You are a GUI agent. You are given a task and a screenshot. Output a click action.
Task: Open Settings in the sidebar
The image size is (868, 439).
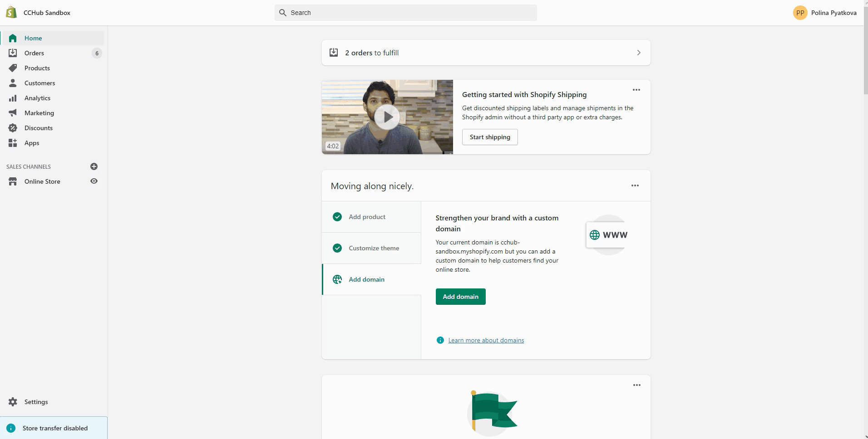click(x=36, y=402)
